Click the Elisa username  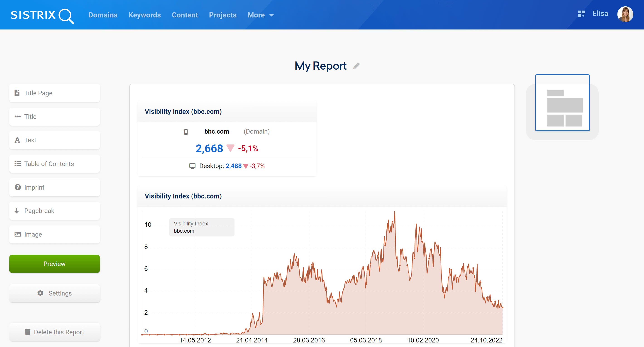tap(600, 14)
